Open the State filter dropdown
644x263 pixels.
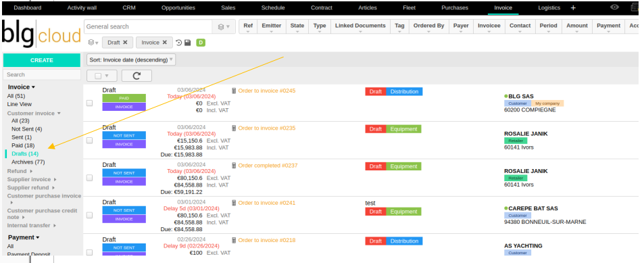coord(297,27)
